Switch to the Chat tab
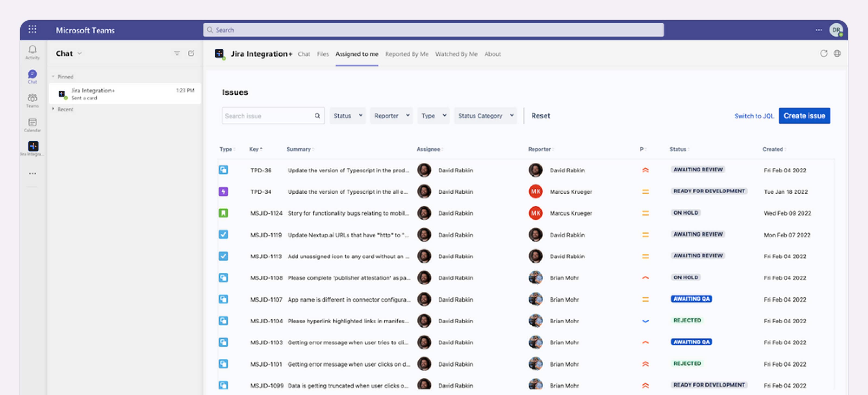The image size is (868, 395). [x=304, y=54]
